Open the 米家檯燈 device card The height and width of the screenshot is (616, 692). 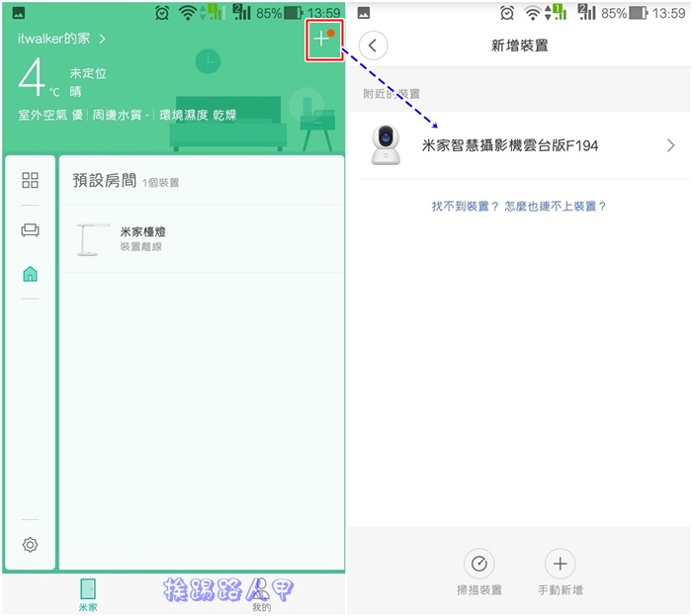pyautogui.click(x=202, y=239)
